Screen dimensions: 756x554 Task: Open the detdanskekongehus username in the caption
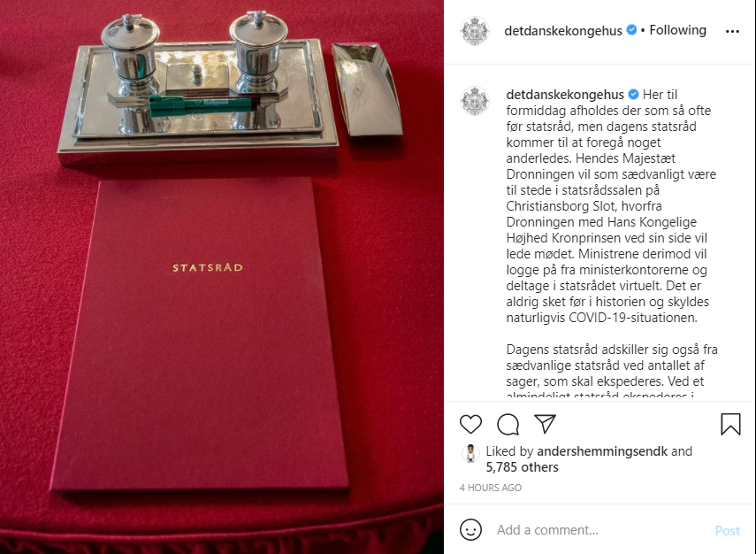565,95
